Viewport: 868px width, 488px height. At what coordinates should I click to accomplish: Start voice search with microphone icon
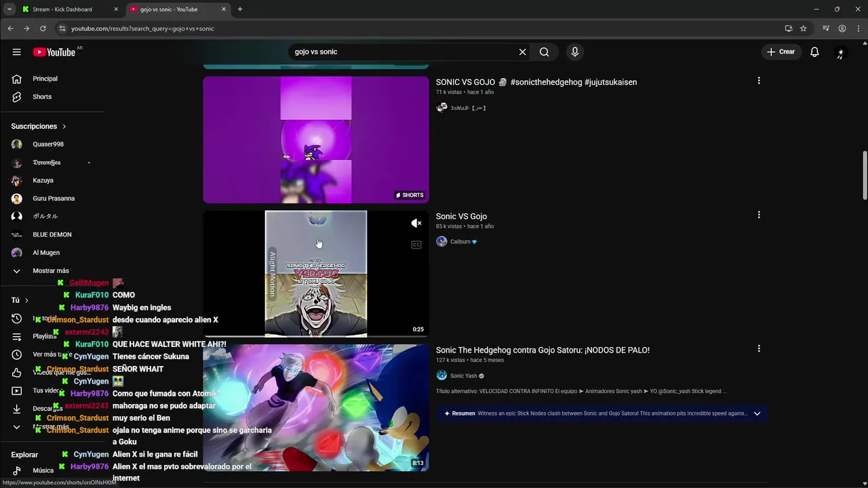click(x=574, y=52)
